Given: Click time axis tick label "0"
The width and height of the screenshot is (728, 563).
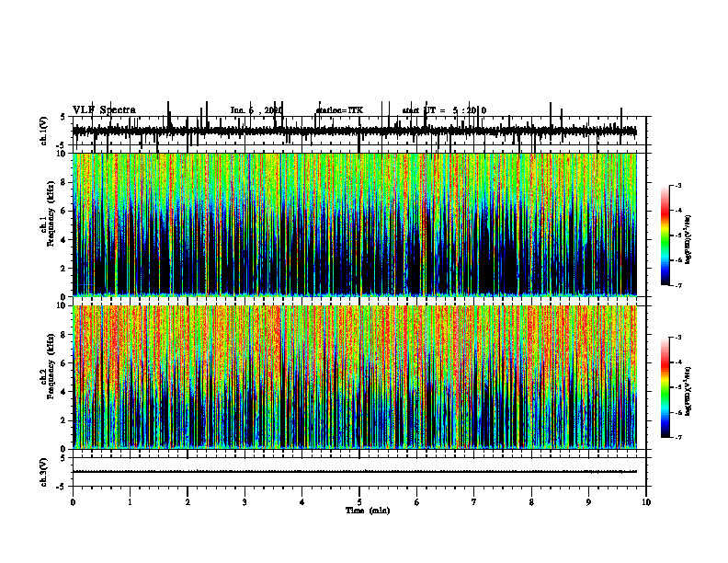Looking at the screenshot, I should [73, 502].
